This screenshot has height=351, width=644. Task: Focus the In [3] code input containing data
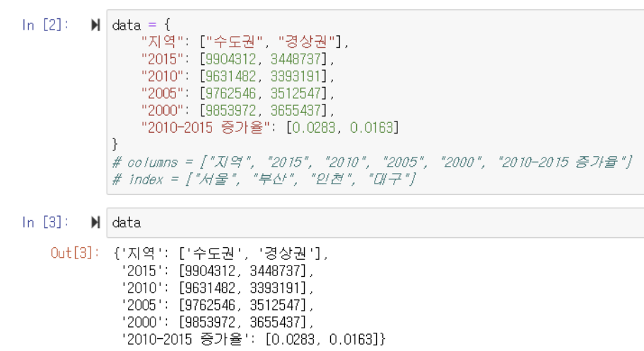[375, 222]
